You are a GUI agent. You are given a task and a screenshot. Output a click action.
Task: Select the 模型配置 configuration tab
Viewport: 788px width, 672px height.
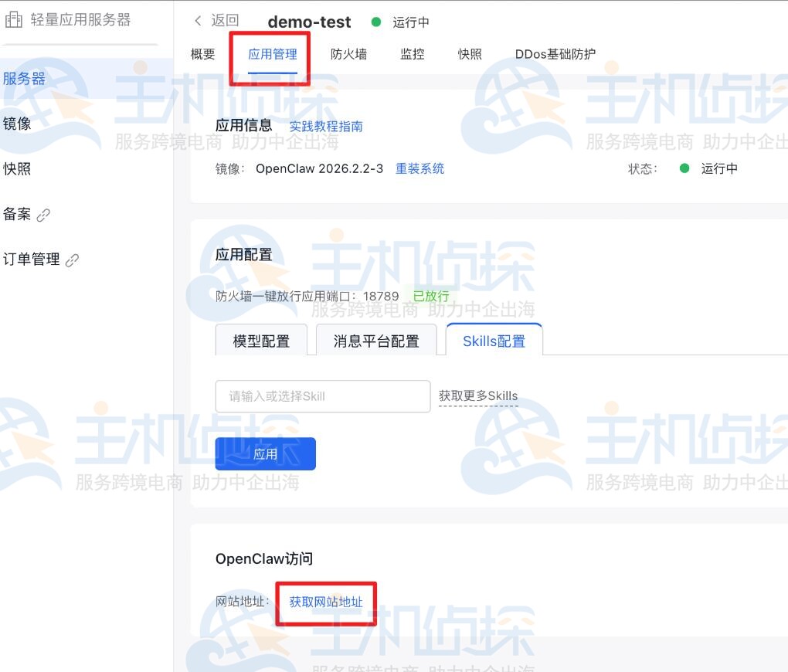coord(261,340)
